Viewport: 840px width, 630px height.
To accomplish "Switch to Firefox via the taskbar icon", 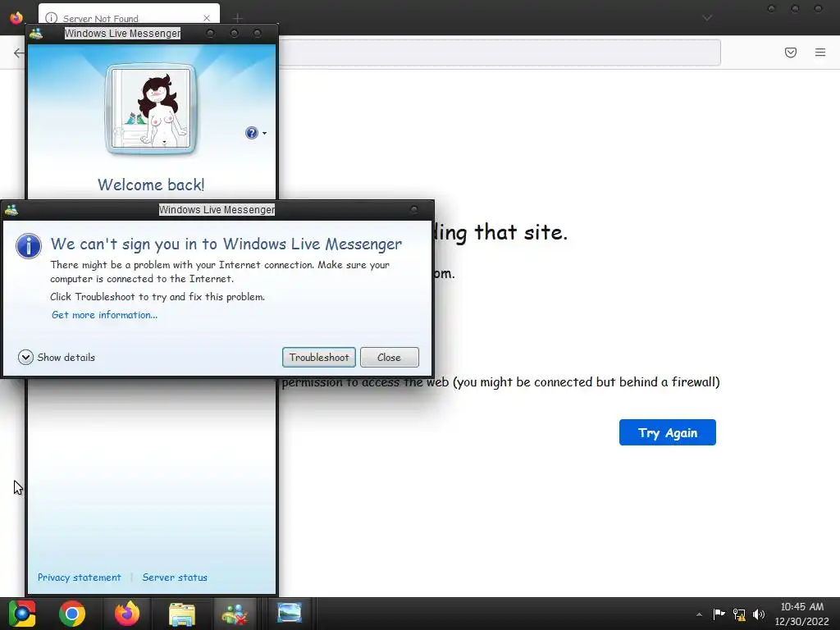I will 127,614.
